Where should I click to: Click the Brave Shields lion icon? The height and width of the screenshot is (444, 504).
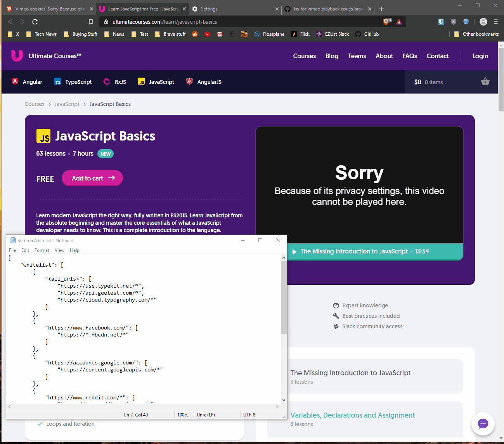coord(386,22)
